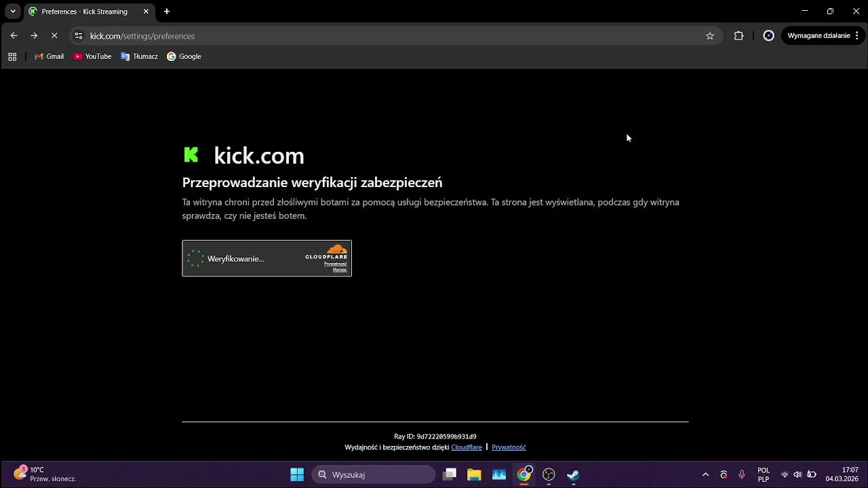Open the battery tray icon
The image size is (868, 488).
click(812, 474)
